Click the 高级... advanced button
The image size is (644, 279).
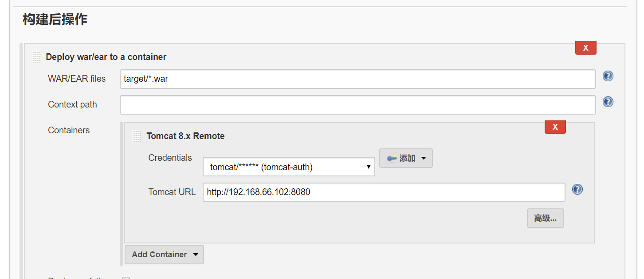click(x=545, y=218)
